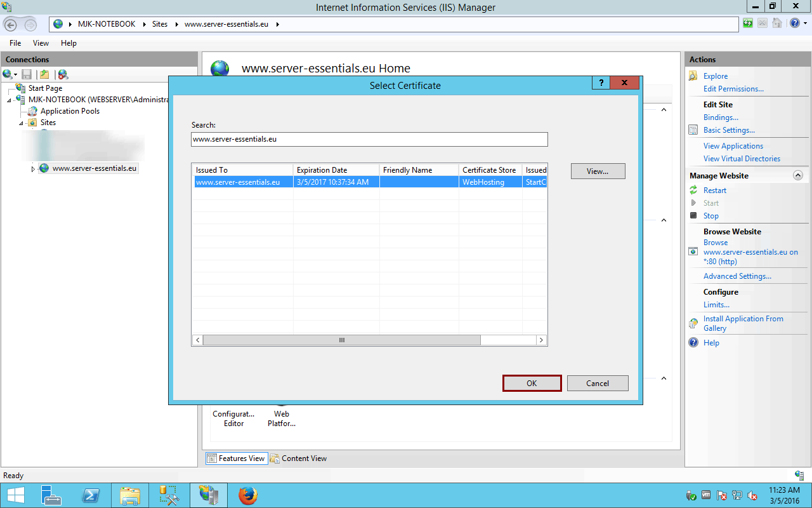Click the WebHosting certificate store cell
The height and width of the screenshot is (508, 812).
click(x=490, y=182)
